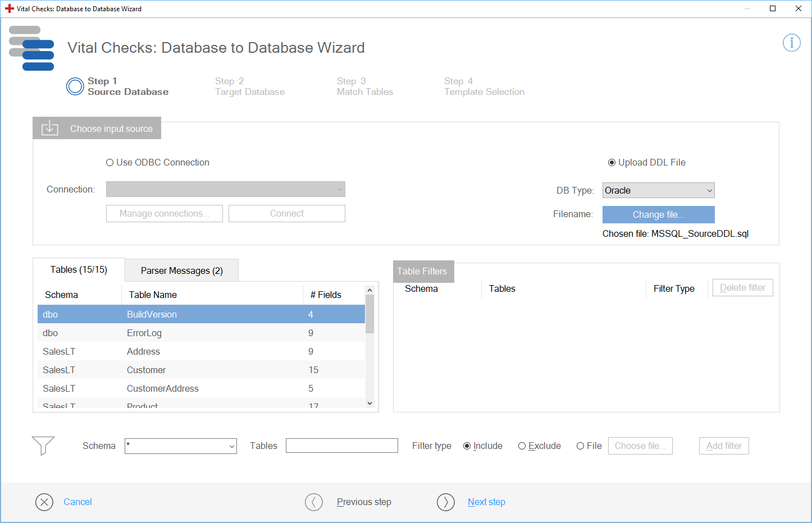
Task: Click the funnel filter icon
Action: click(43, 446)
